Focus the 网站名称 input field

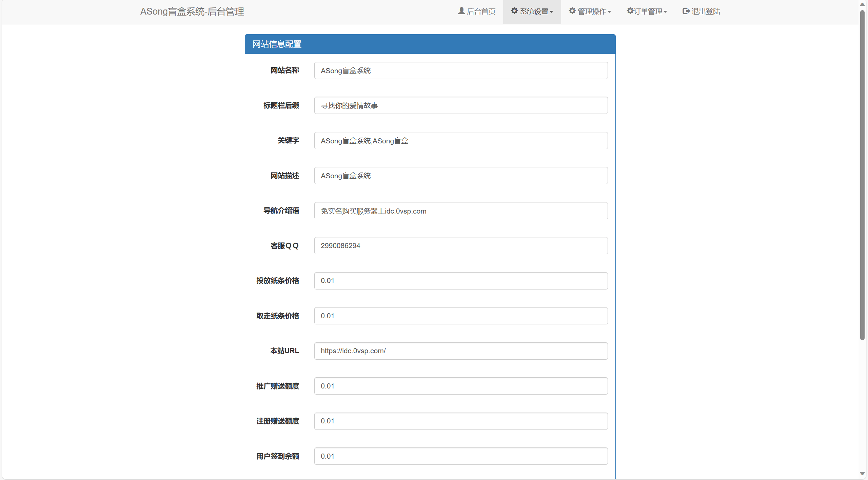point(461,71)
